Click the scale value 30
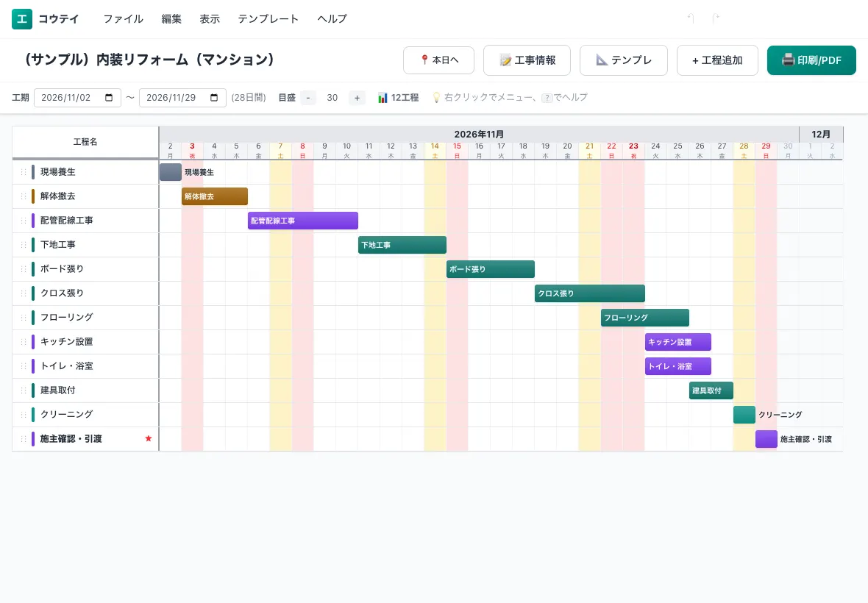The width and height of the screenshot is (868, 603). coord(332,97)
